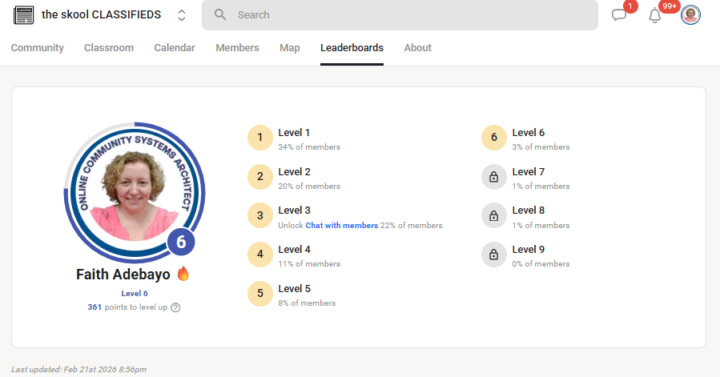Focus the Search input field
This screenshot has height=377, width=720.
click(400, 15)
